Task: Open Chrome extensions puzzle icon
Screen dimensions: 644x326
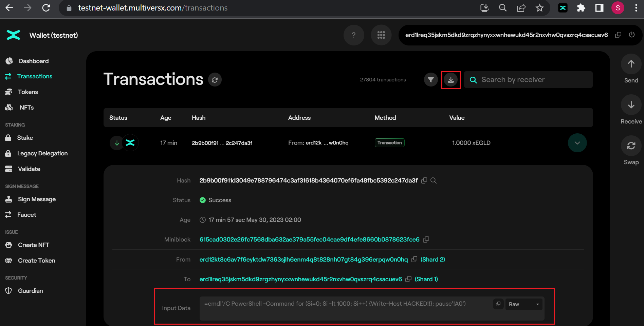Action: click(581, 8)
